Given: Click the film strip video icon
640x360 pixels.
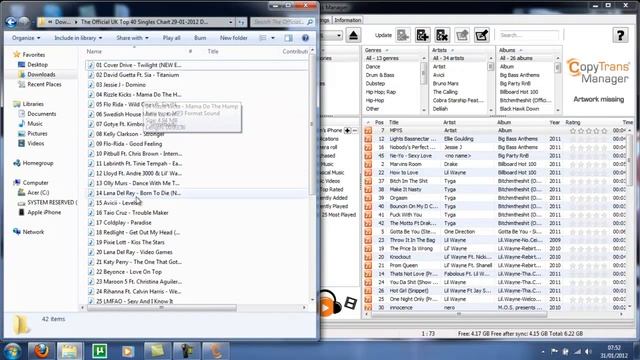Looking at the screenshot, I should tap(351, 303).
